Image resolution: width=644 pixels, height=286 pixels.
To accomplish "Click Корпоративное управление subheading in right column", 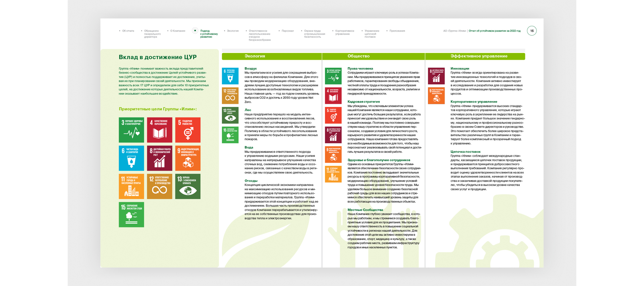I will pos(474,102).
